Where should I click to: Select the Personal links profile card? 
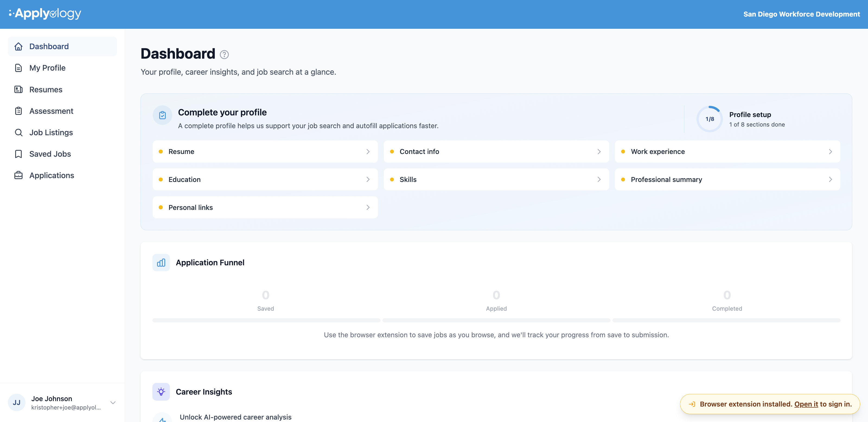pos(265,207)
